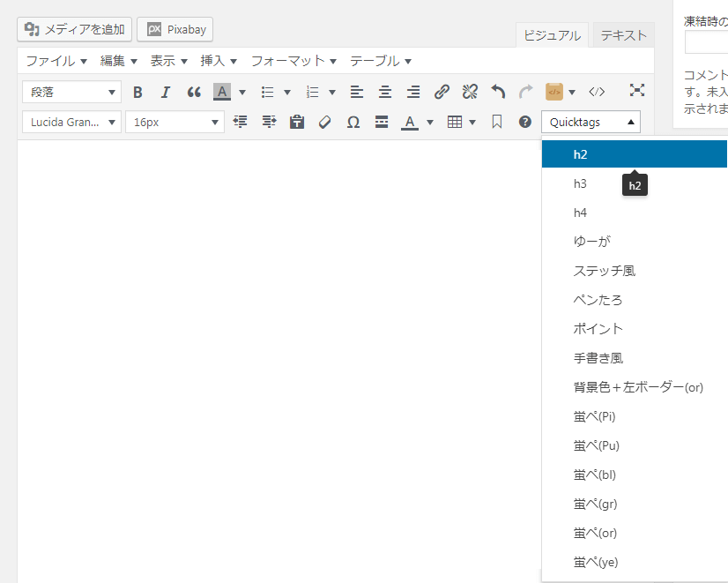Select h3 in Quicktags list
Screen dimensions: 728x583
[x=635, y=183]
